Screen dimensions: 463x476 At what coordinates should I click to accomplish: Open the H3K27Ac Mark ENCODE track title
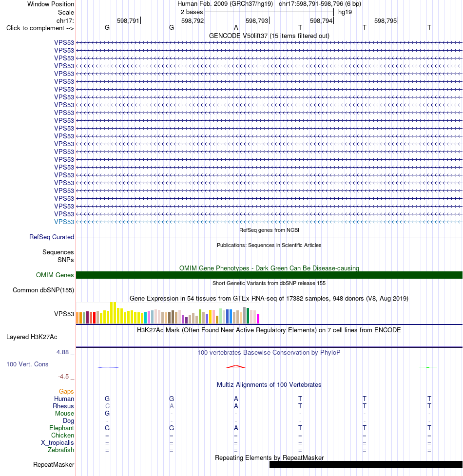[x=269, y=330]
